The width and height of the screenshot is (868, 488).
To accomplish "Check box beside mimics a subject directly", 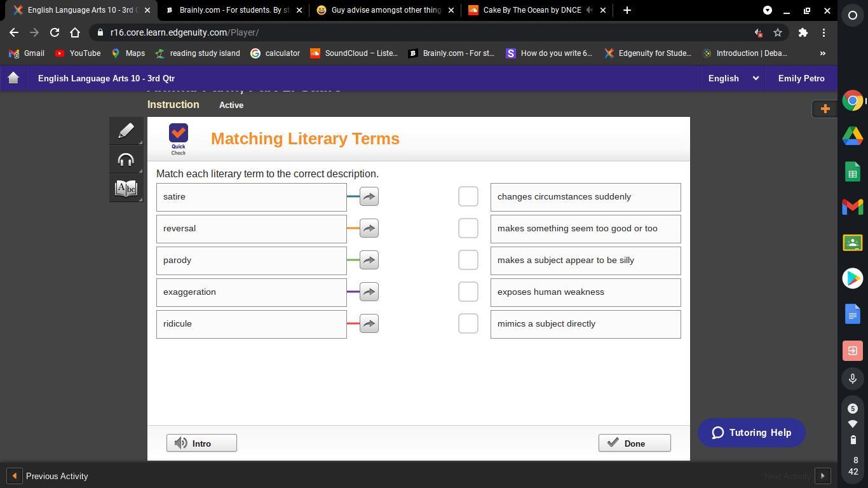I will pyautogui.click(x=468, y=324).
